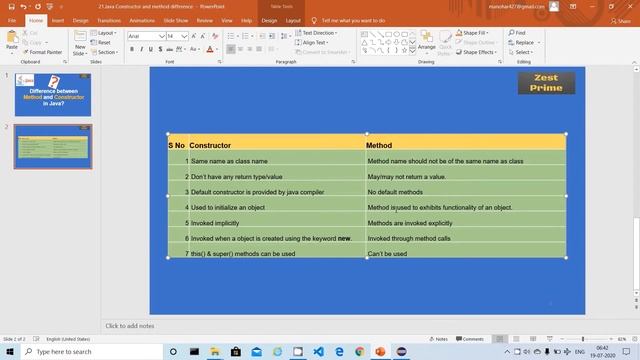This screenshot has width=640, height=360.
Task: Open Google Chrome from taskbar
Action: (x=360, y=351)
